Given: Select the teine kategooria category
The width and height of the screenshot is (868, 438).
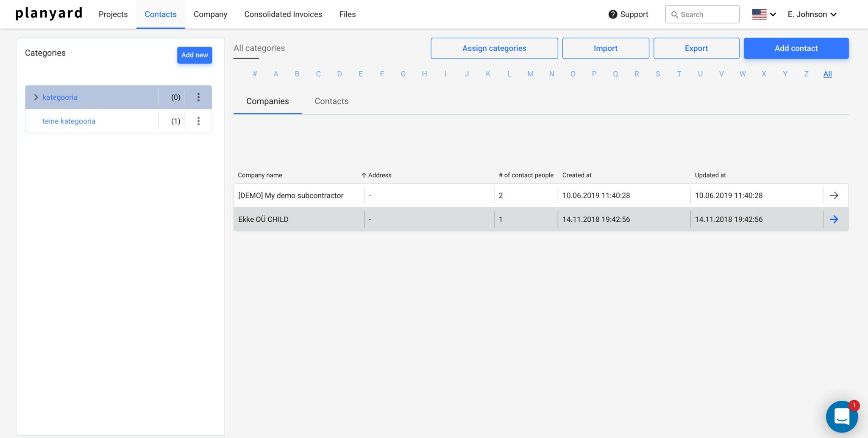Looking at the screenshot, I should click(69, 121).
